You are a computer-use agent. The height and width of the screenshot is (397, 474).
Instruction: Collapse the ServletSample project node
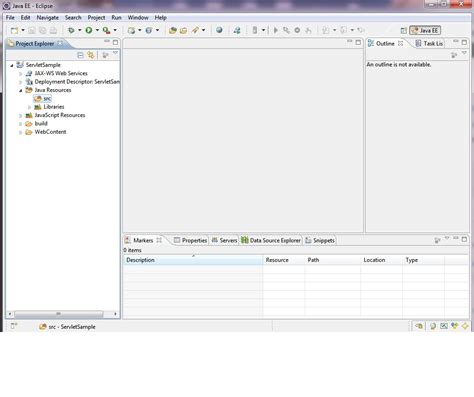(x=12, y=65)
